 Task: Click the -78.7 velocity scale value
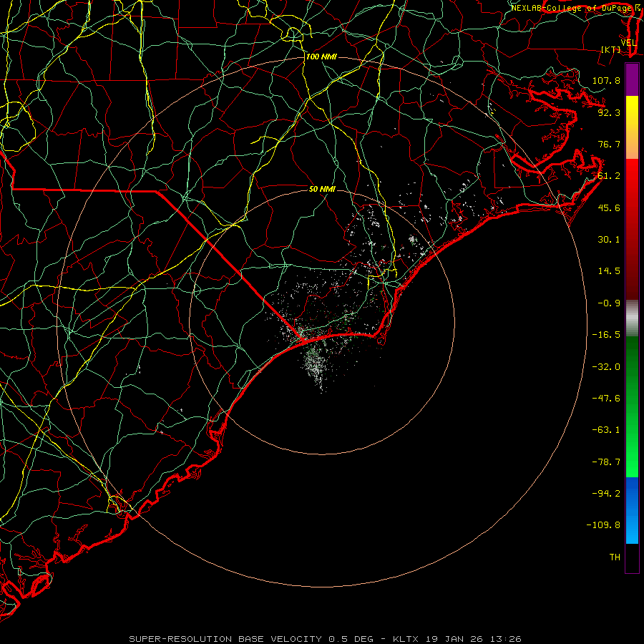click(x=606, y=462)
